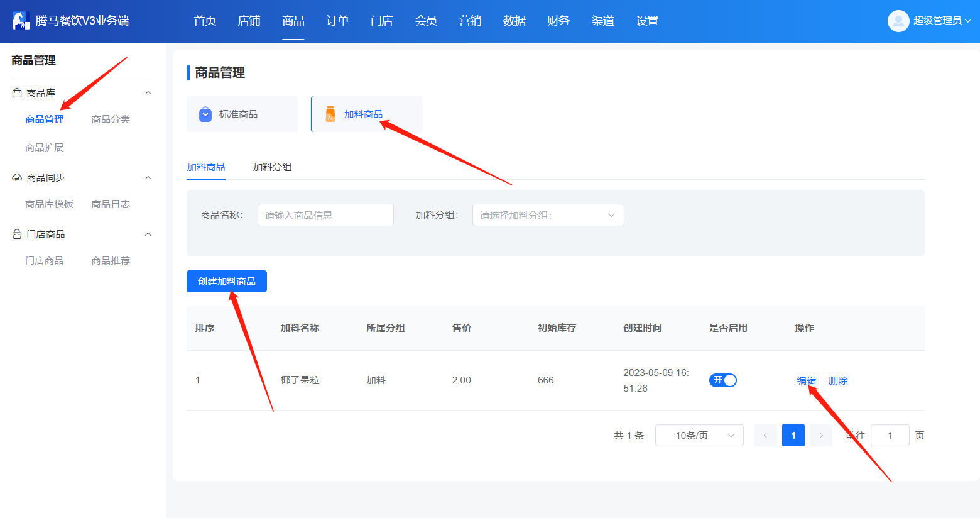Open the 10条/页 page size dropdown
Screen dimensions: 980x518
point(699,435)
